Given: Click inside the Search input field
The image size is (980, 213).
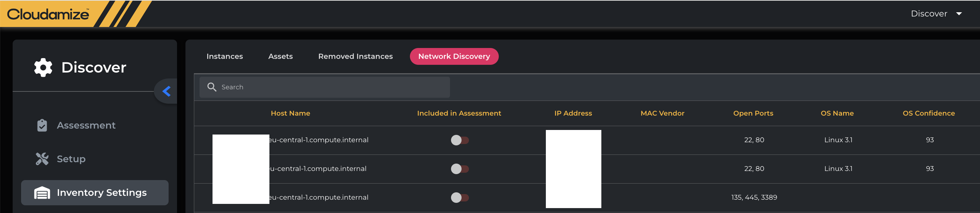Looking at the screenshot, I should tap(331, 87).
